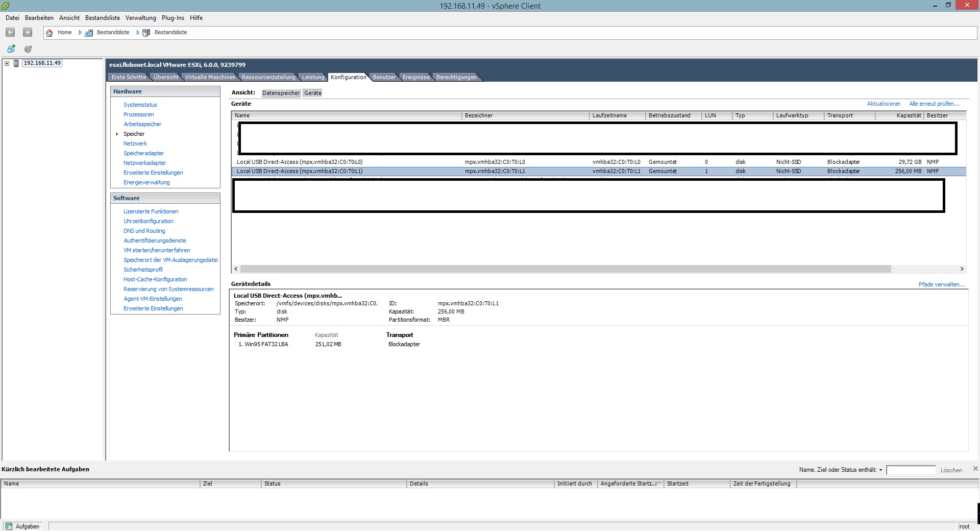Image resolution: width=980 pixels, height=531 pixels.
Task: Expand the 192.168.11.49 tree node
Action: 7,63
